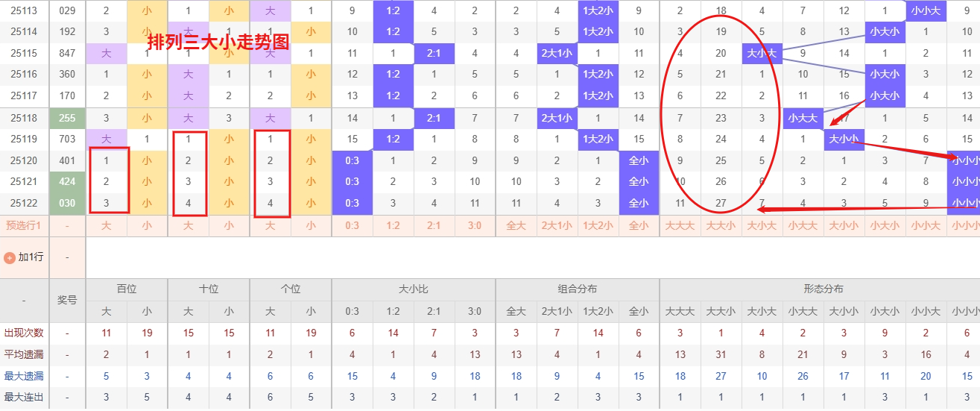Click the 加1行 add-row label
This screenshot has width=980, height=411.
coord(31,257)
